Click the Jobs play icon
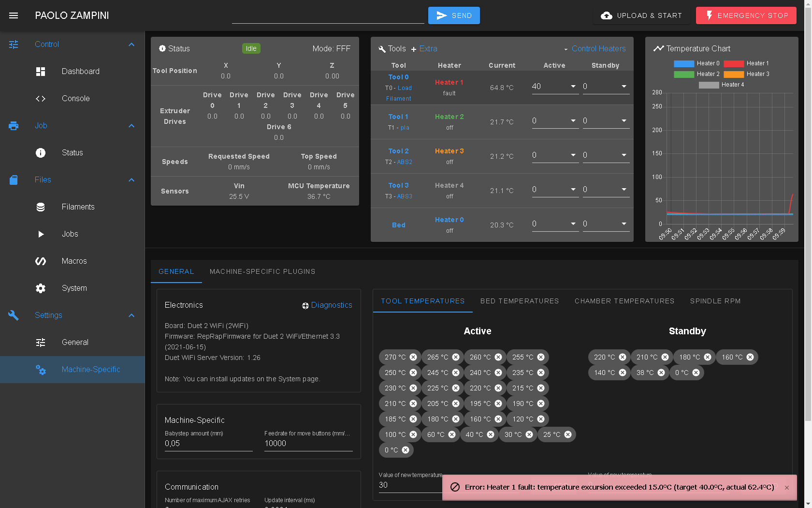The height and width of the screenshot is (508, 812). (x=41, y=234)
